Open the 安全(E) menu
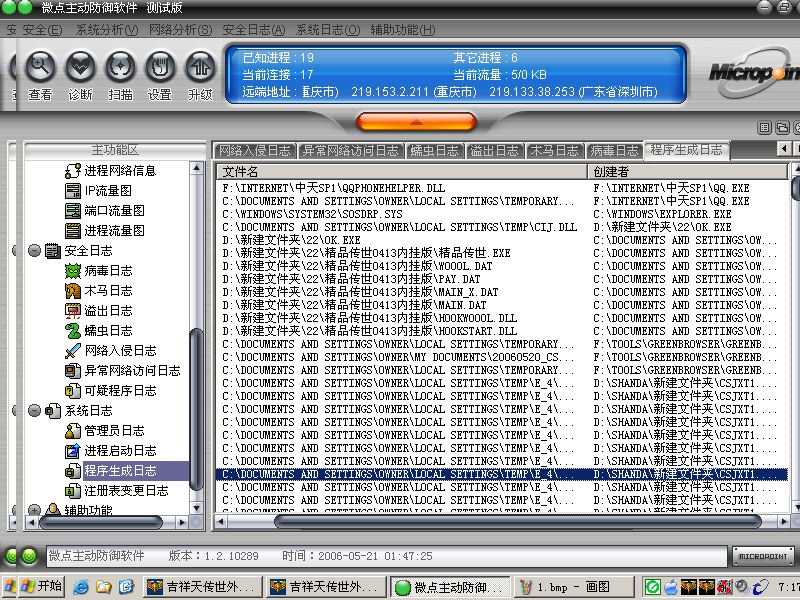 [x=42, y=30]
